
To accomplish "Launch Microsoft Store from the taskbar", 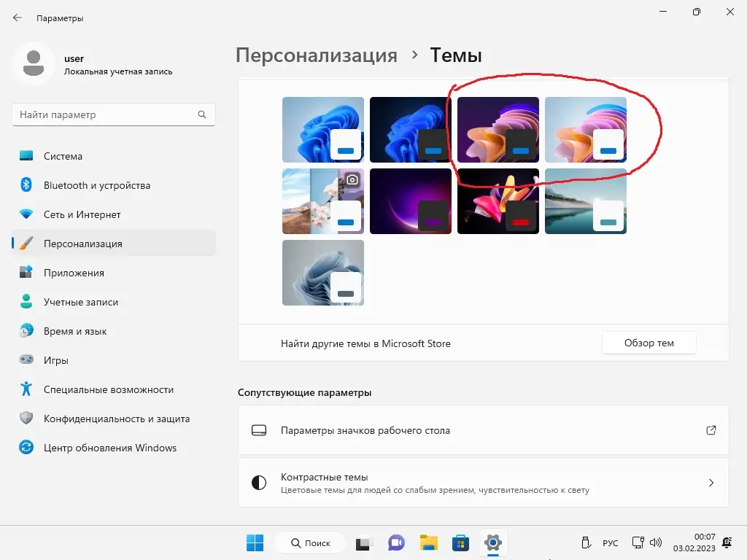I will click(460, 542).
